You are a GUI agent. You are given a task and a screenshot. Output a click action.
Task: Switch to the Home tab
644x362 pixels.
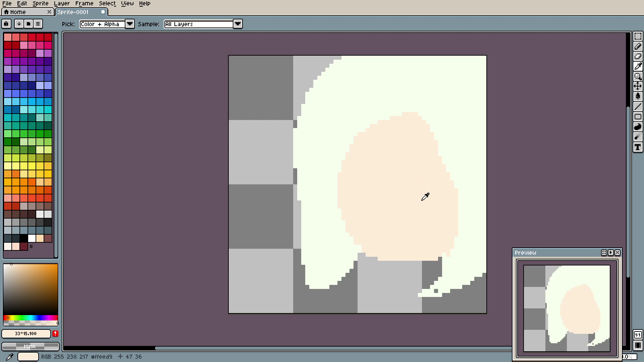18,12
